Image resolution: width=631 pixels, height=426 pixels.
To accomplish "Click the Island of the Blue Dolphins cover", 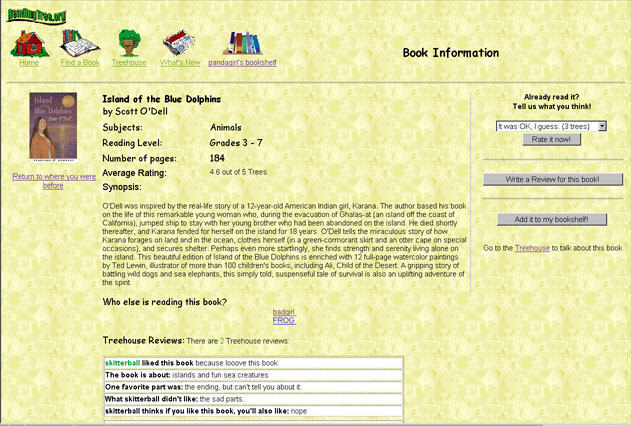I will pyautogui.click(x=53, y=127).
